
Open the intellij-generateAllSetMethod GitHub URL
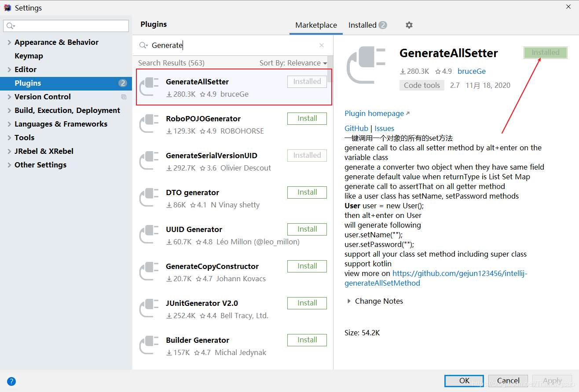[x=436, y=278]
